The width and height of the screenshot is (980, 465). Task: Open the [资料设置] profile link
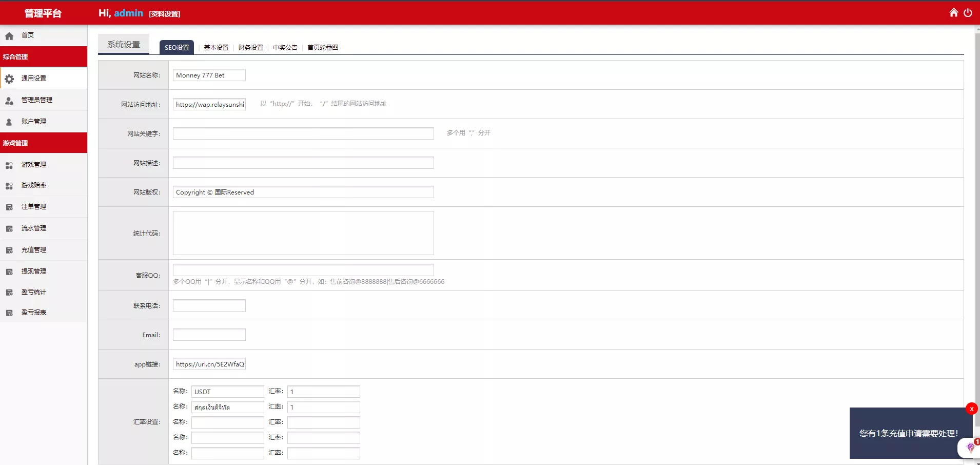(x=165, y=14)
